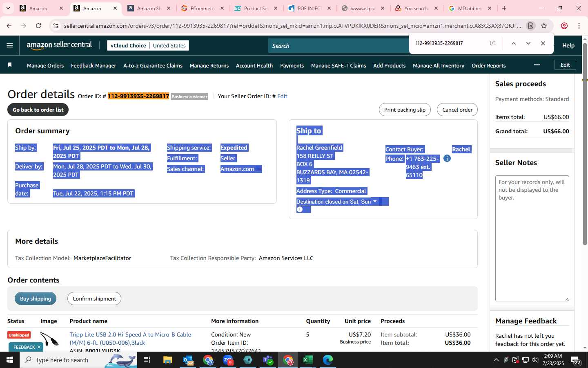This screenshot has width=588, height=368.
Task: Open Outlook from taskbar
Action: tap(188, 360)
